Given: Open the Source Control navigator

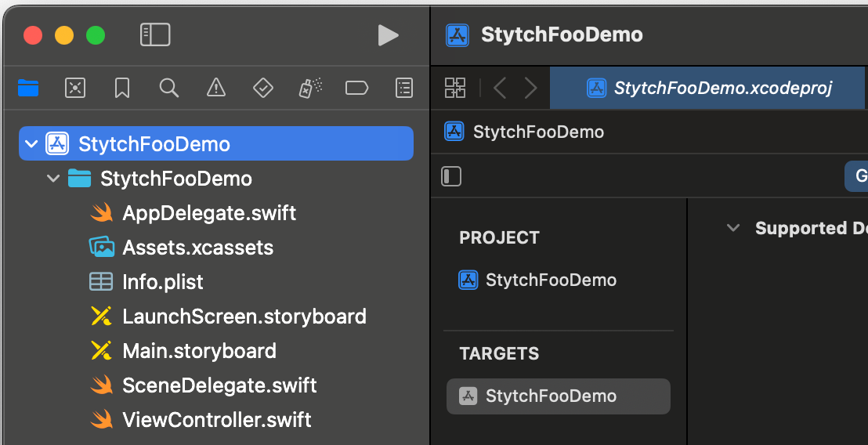Looking at the screenshot, I should click(x=75, y=88).
